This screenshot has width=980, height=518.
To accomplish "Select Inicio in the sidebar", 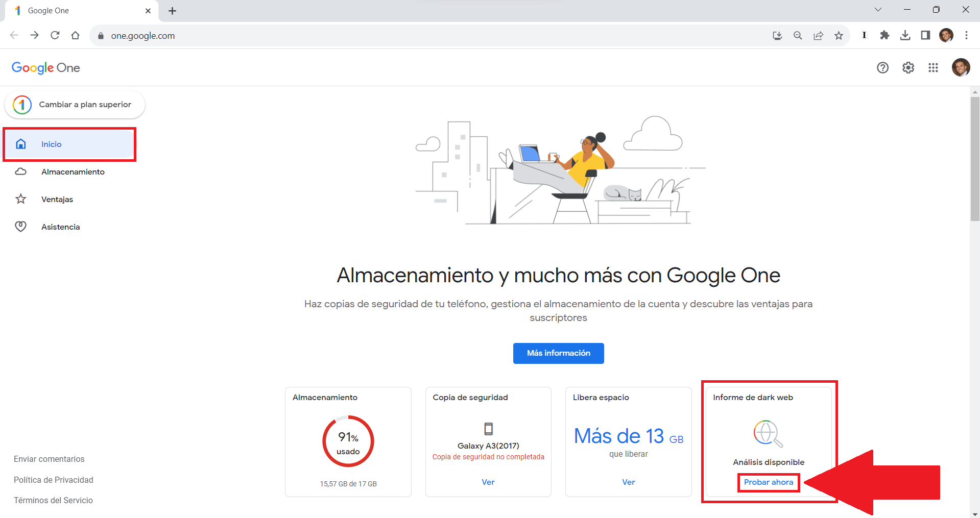I will click(69, 144).
